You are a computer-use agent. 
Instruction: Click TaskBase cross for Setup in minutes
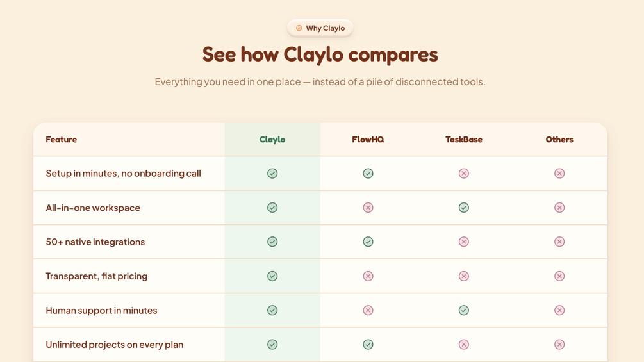coord(464,173)
